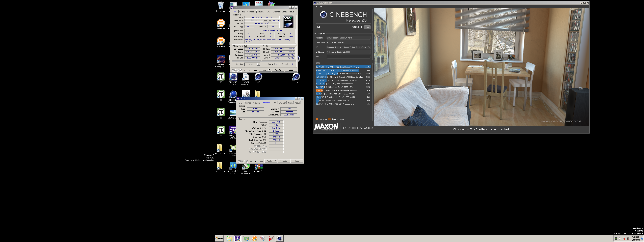Open the Mainboard tab in top CPU-Z window
Viewport: 644px width, 242px height.
click(x=251, y=12)
